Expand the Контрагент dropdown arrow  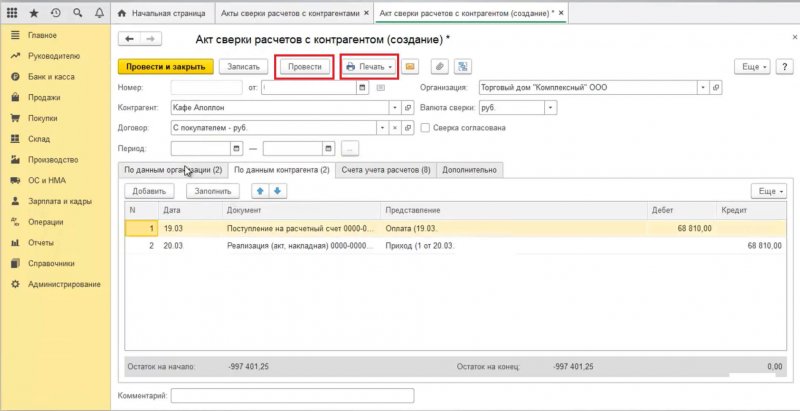[381, 108]
